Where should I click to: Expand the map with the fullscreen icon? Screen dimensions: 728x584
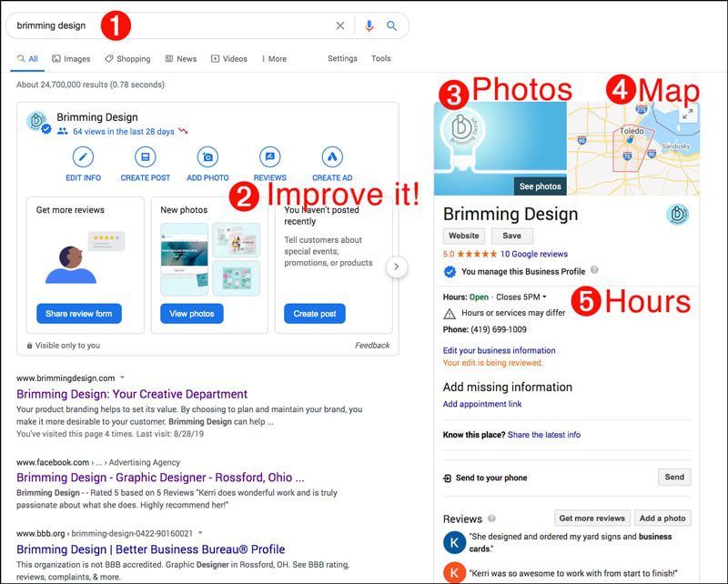click(688, 114)
